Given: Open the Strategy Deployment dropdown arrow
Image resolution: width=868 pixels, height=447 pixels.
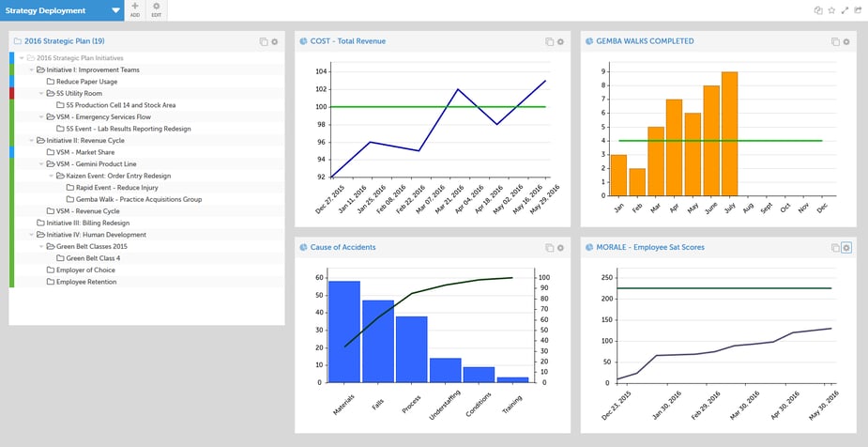Looking at the screenshot, I should click(115, 10).
